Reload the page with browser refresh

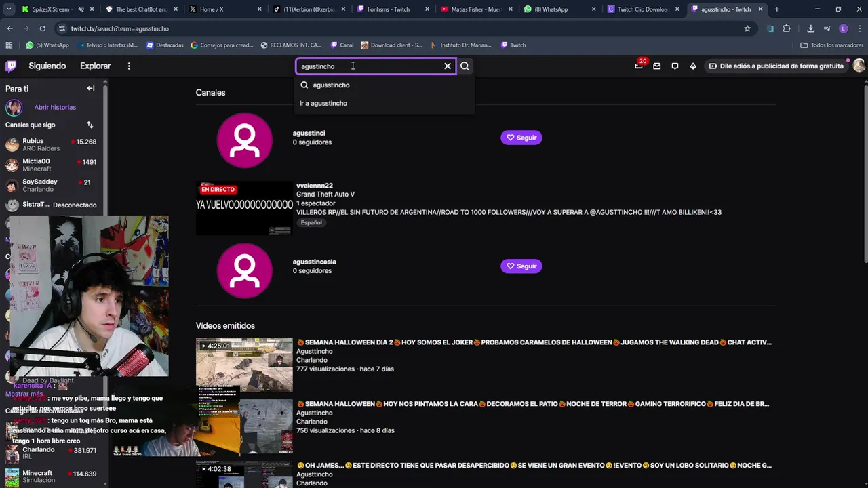[42, 28]
